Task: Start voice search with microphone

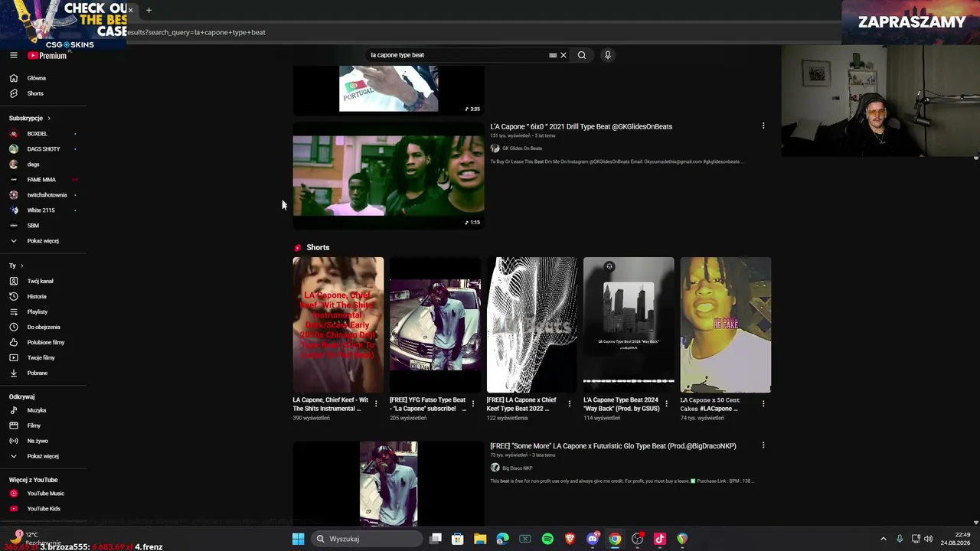Action: 608,55
